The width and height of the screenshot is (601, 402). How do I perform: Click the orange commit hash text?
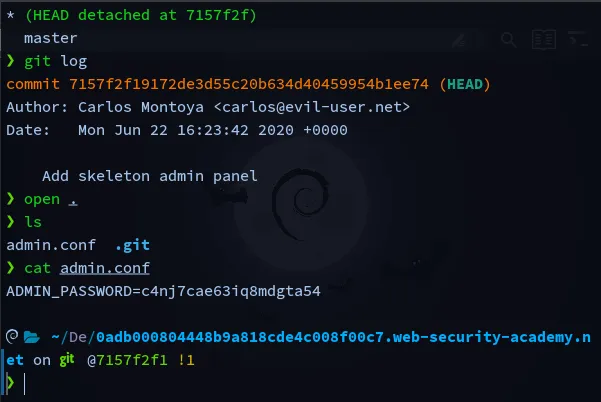[248, 84]
